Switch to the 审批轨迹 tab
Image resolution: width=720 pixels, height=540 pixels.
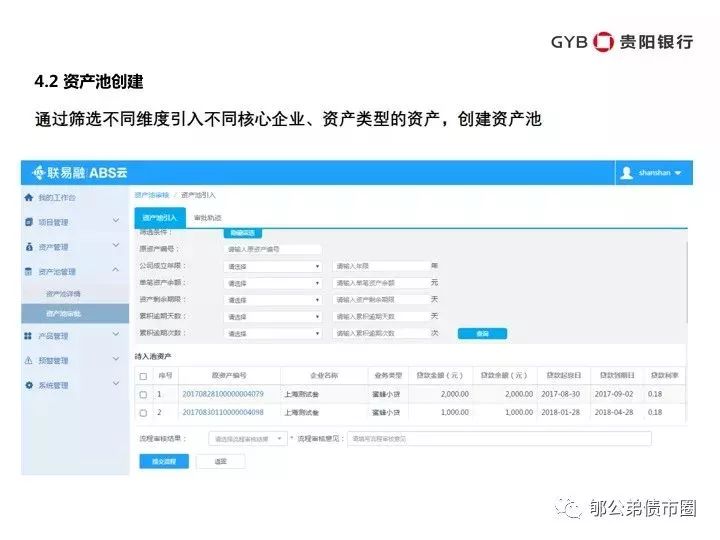pyautogui.click(x=208, y=217)
